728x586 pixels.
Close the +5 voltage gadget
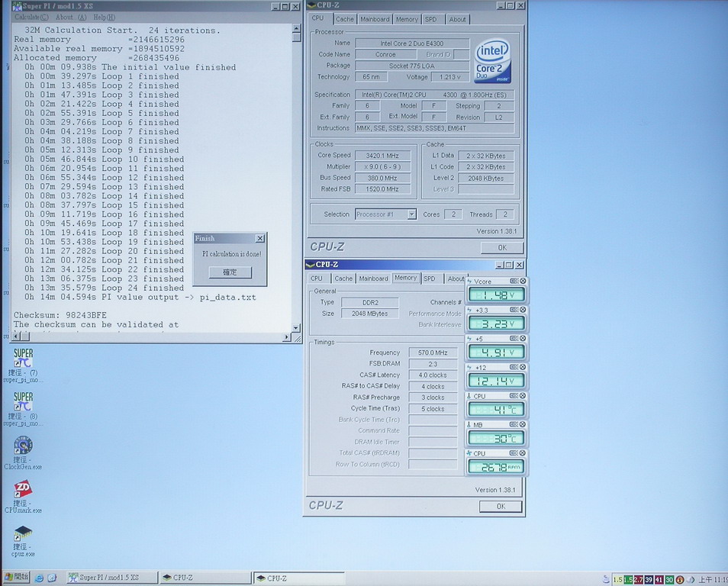(x=523, y=339)
